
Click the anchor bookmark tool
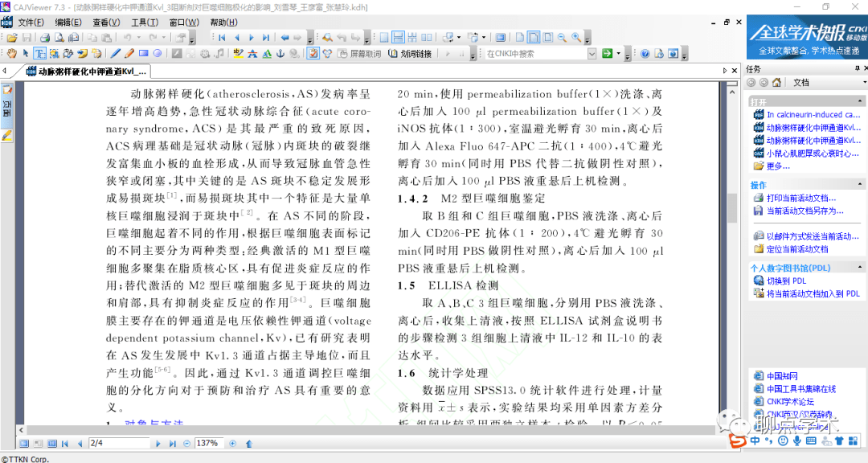(280, 54)
